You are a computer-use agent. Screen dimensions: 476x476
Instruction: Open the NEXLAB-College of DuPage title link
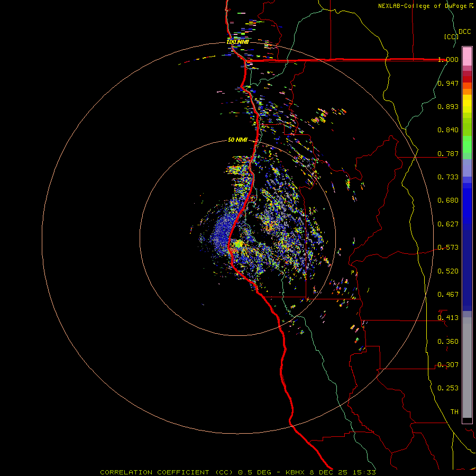click(423, 6)
